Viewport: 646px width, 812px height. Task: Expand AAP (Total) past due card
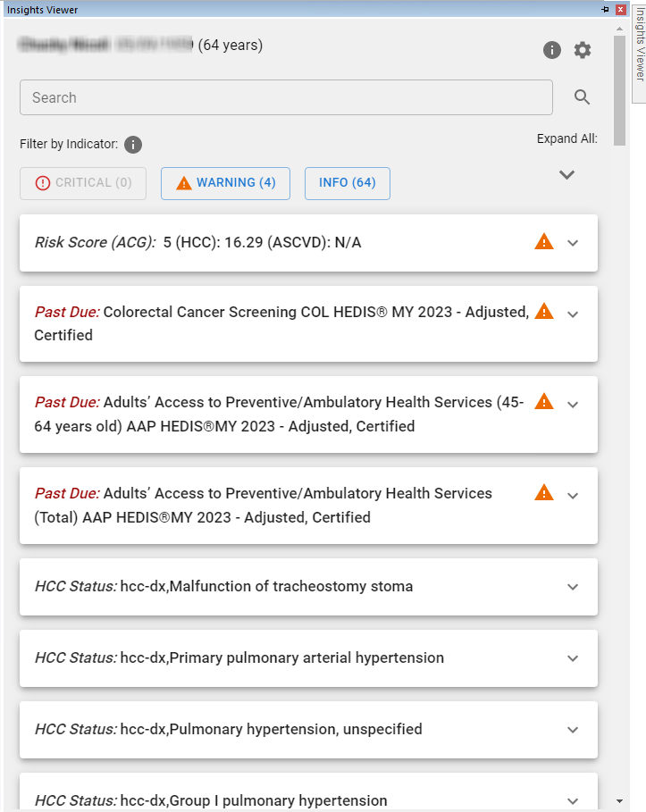573,496
